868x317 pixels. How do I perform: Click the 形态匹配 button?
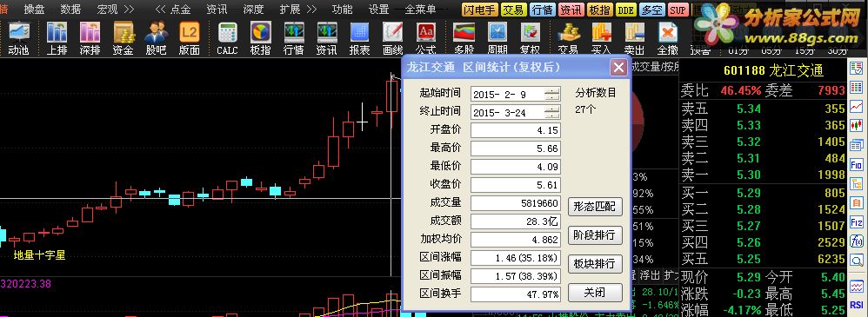point(595,207)
